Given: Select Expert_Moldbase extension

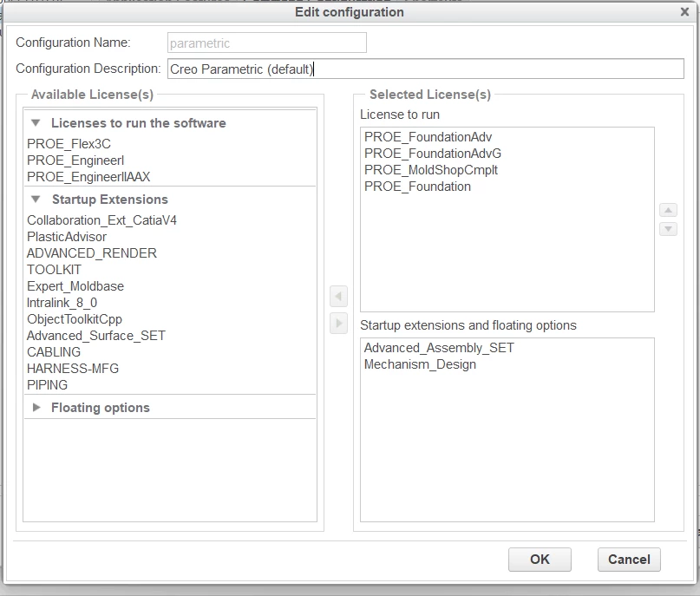Looking at the screenshot, I should click(x=75, y=286).
